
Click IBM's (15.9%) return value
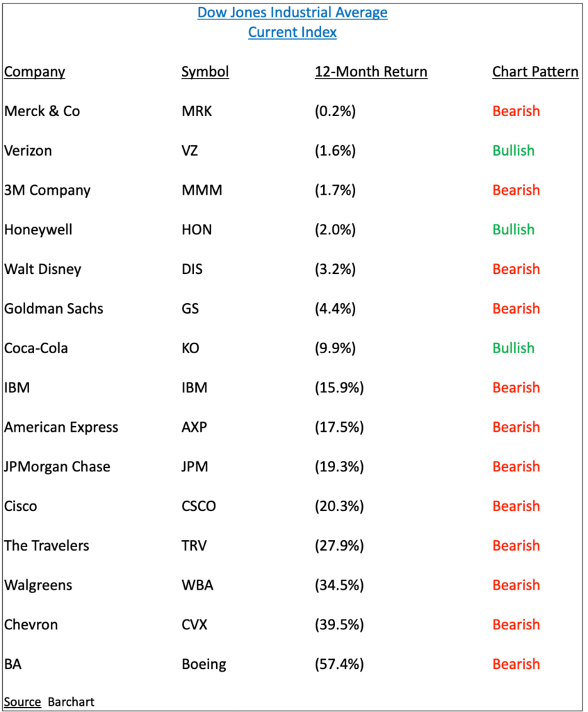339,388
